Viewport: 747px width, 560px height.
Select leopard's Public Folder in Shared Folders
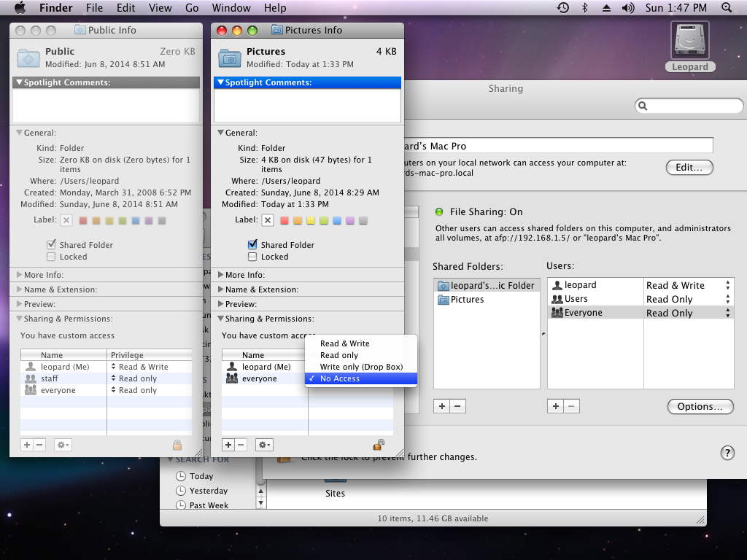coord(487,286)
